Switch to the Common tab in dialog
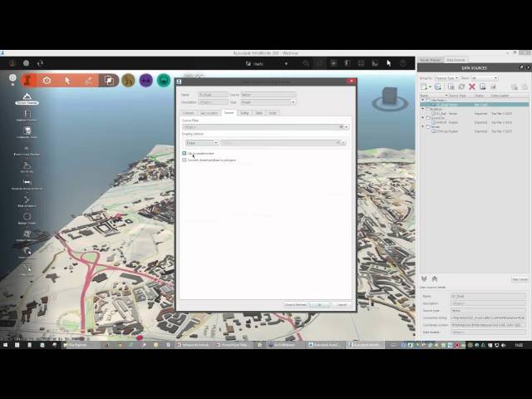The image size is (532, 399). coord(188,113)
